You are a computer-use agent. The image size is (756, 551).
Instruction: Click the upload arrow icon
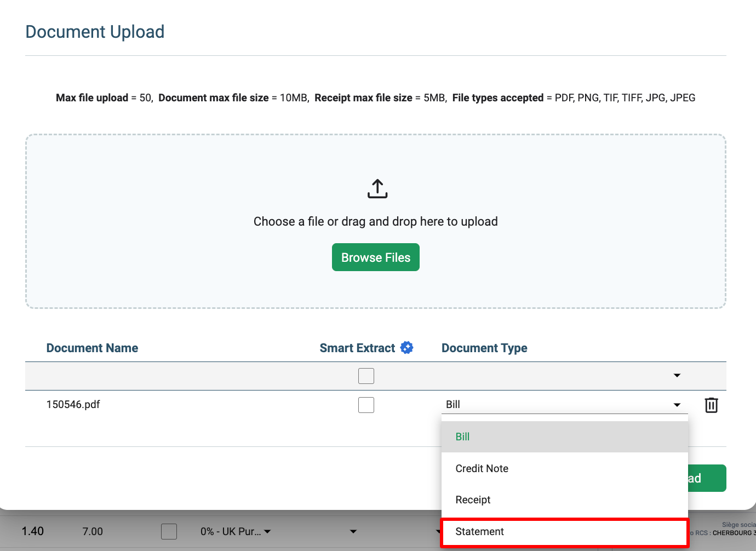[376, 188]
